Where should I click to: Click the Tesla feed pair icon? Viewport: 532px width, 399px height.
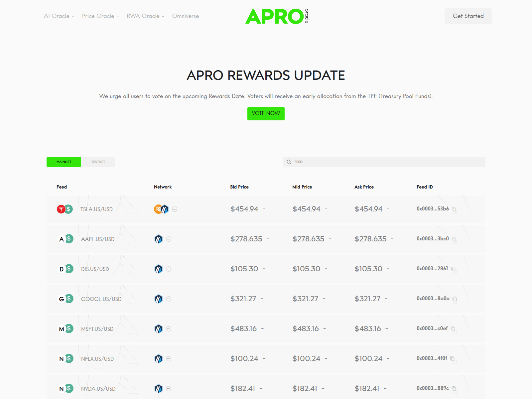point(64,209)
